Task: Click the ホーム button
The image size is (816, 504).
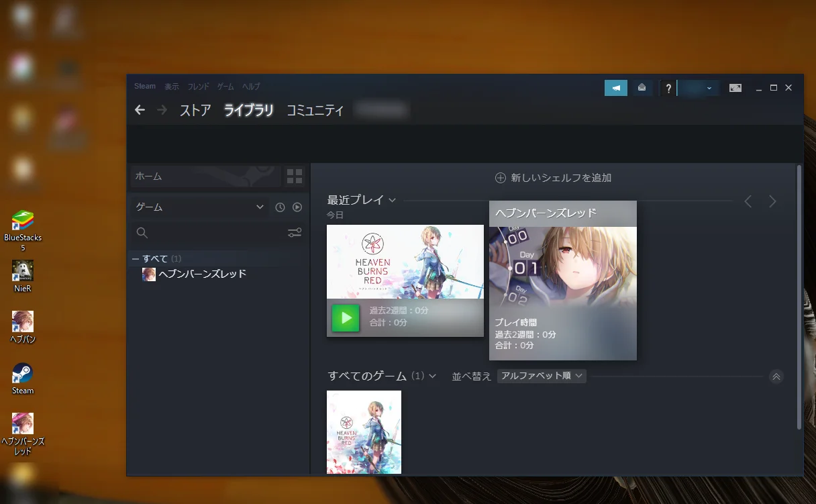Action: click(205, 177)
